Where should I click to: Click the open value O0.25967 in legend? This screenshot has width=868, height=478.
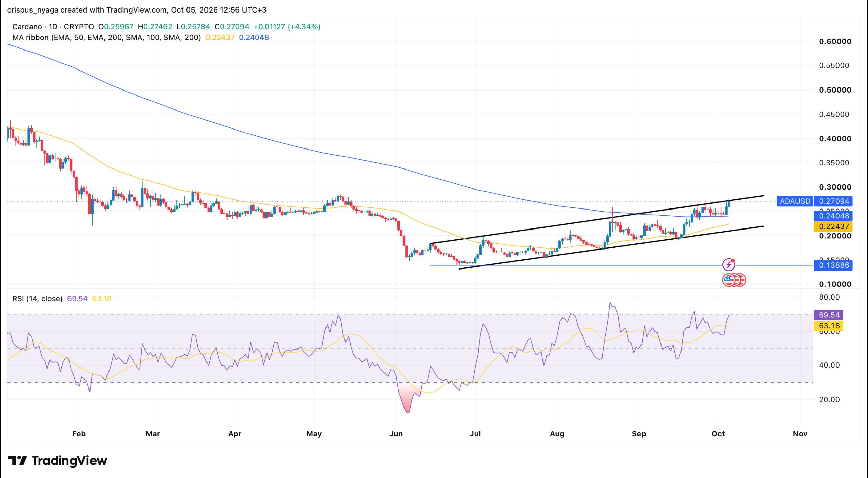116,27
